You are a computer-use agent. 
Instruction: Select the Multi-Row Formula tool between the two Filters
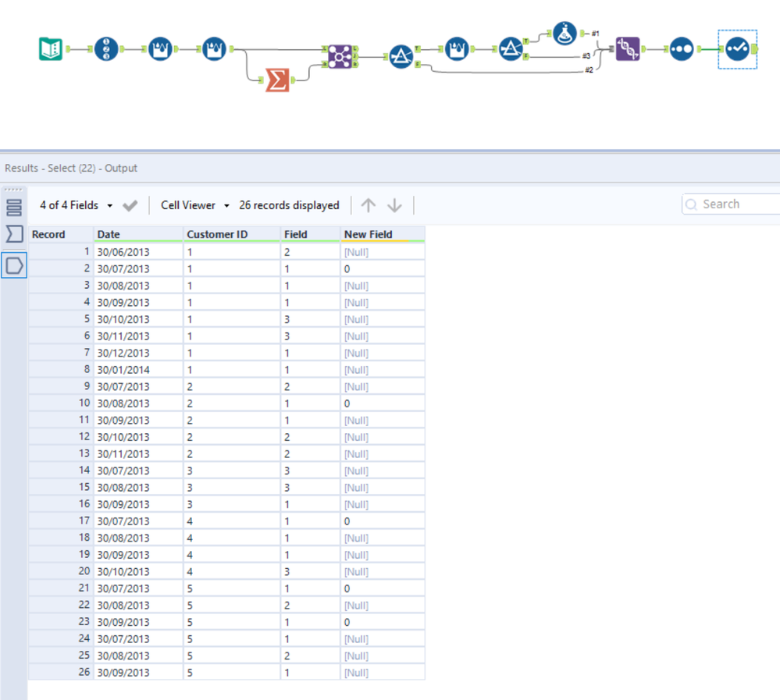coord(457,48)
